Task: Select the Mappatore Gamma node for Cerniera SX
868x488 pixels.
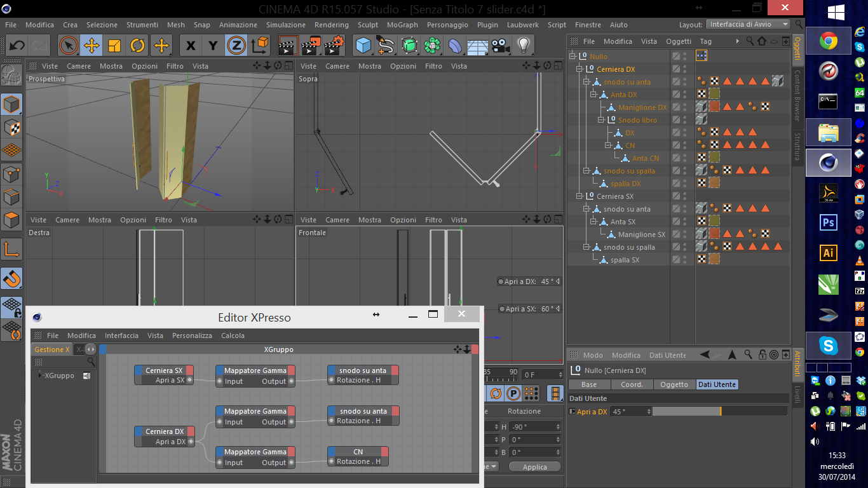Action: click(x=255, y=370)
